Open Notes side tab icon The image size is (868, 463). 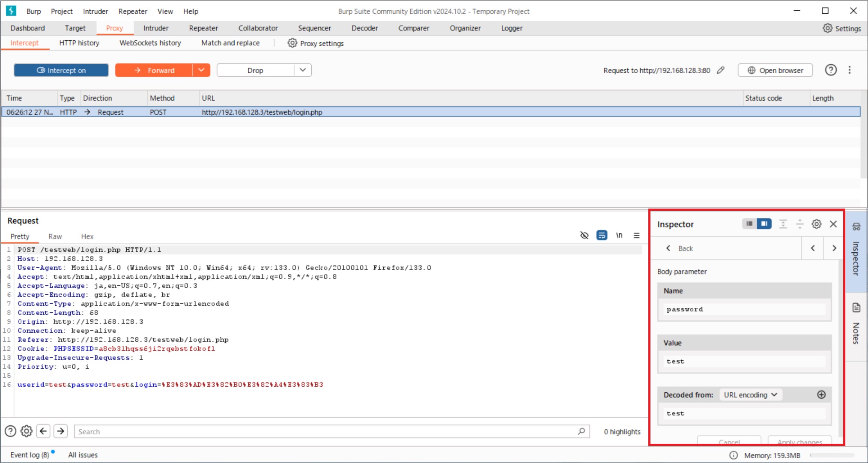coord(856,308)
